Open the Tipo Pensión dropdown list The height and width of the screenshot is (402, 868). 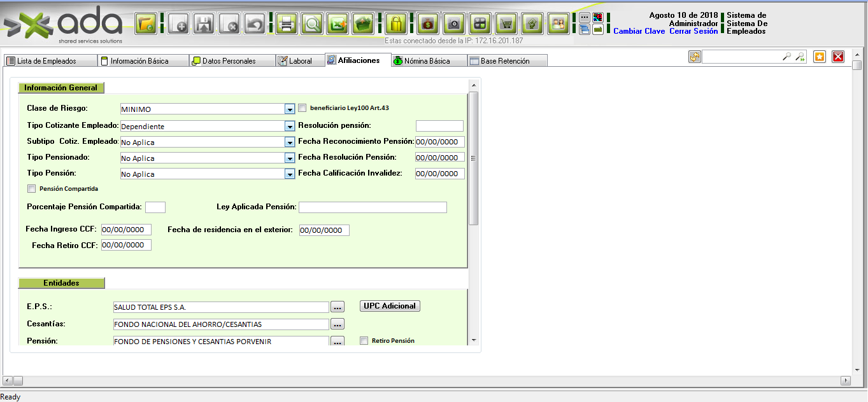click(x=290, y=174)
